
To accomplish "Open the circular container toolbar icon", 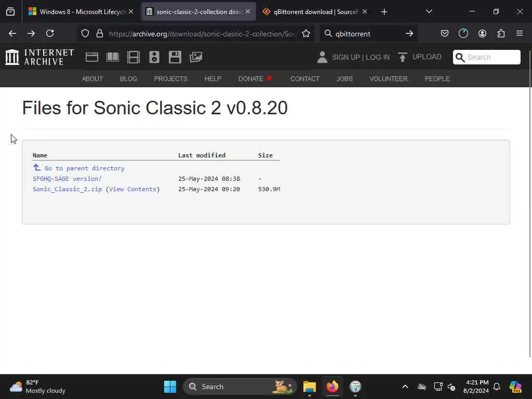I will pos(463,34).
